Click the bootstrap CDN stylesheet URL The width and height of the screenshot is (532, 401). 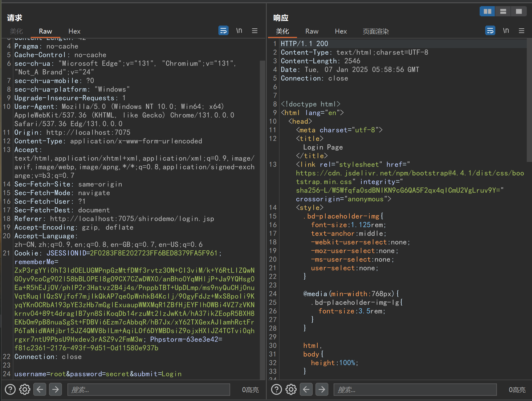[x=410, y=177]
